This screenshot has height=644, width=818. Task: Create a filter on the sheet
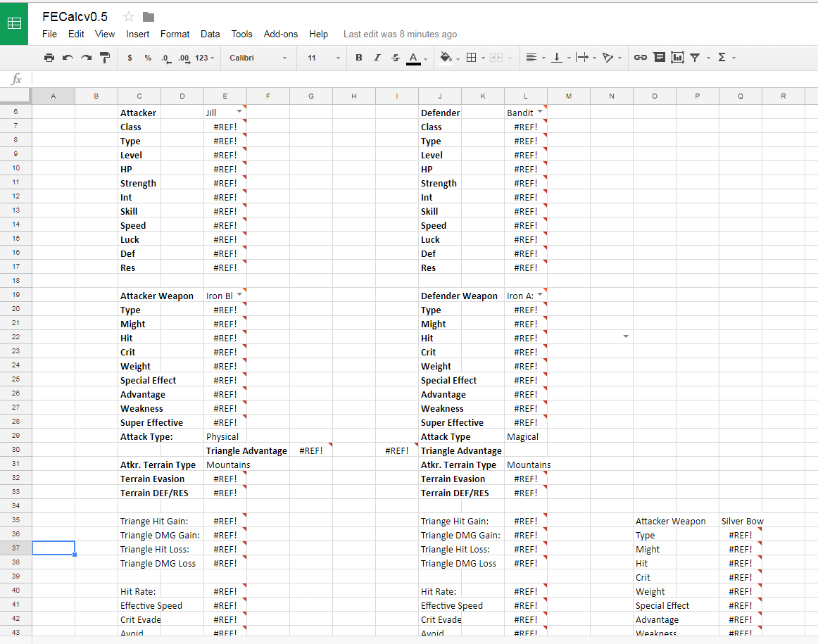(696, 57)
